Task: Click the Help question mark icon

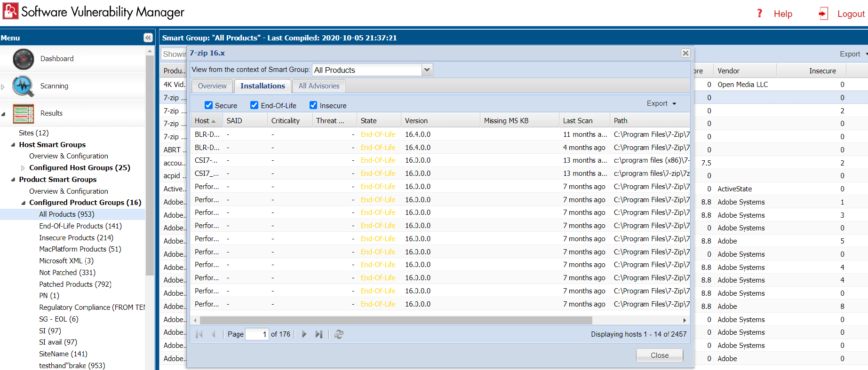Action: pos(759,14)
